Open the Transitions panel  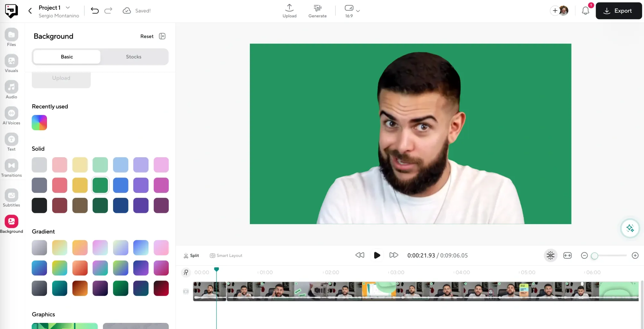coord(11,168)
